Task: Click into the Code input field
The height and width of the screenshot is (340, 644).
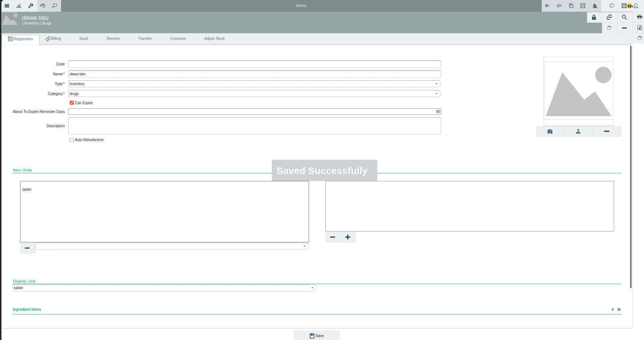Action: coord(255,64)
